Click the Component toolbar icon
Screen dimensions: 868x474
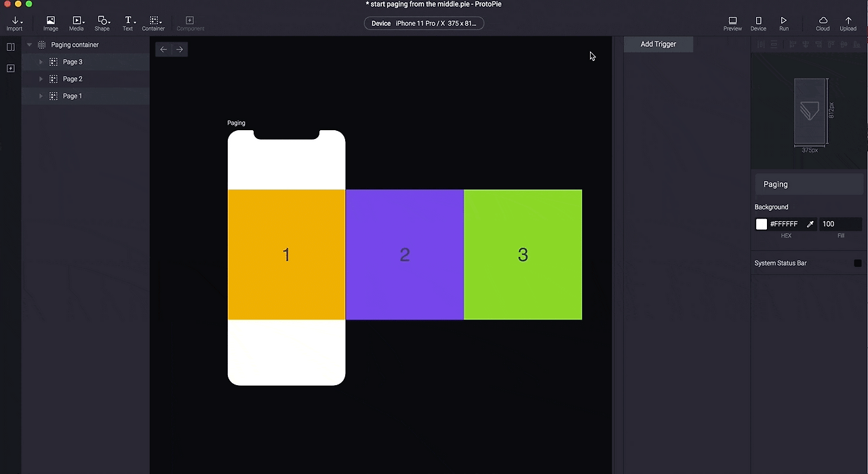[x=190, y=24]
